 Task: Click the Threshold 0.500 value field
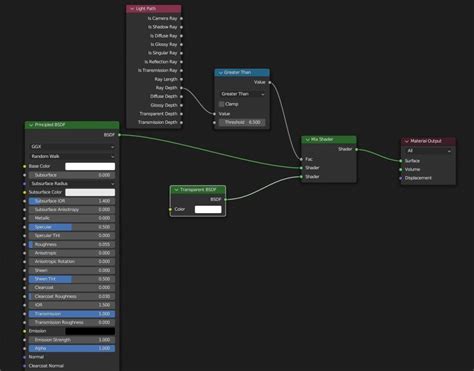(x=242, y=122)
